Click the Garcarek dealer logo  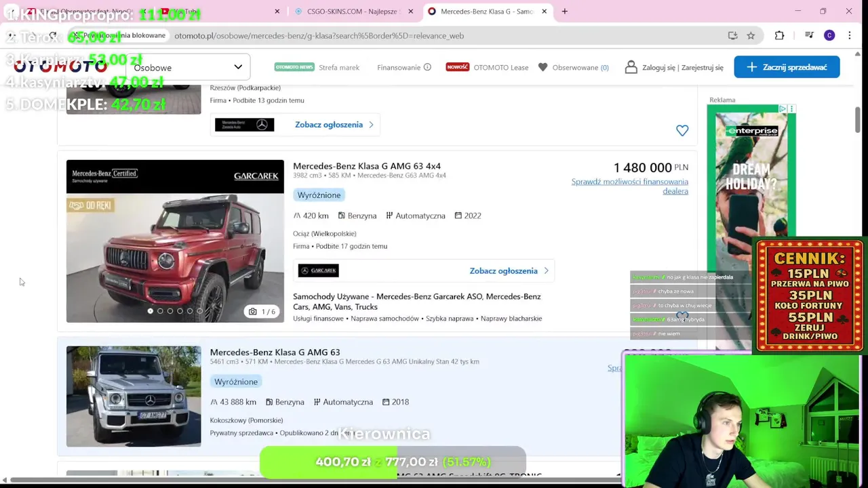pyautogui.click(x=319, y=270)
